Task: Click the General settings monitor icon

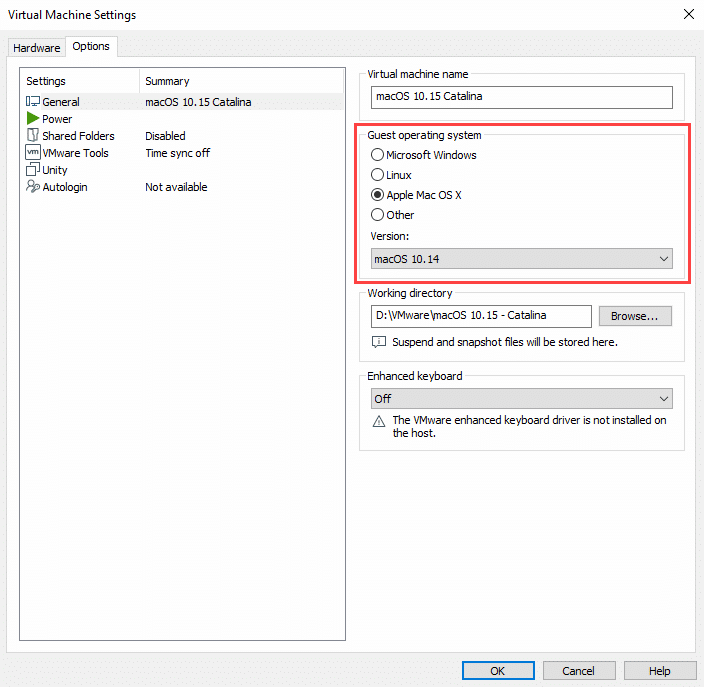Action: 33,102
